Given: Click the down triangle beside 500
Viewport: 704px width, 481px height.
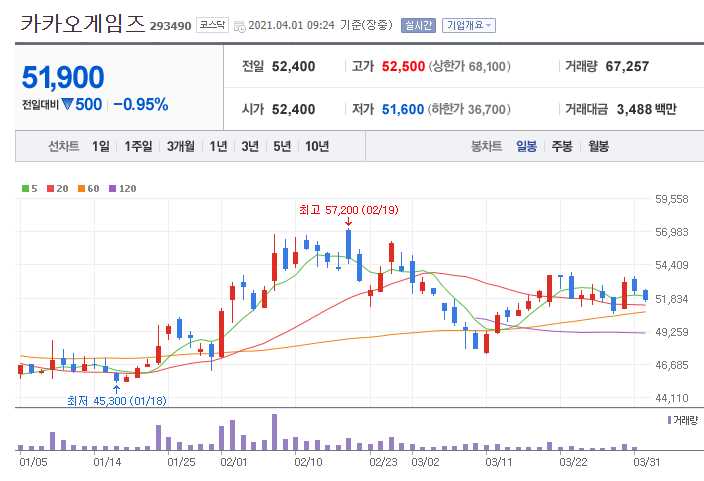Looking at the screenshot, I should click(67, 105).
